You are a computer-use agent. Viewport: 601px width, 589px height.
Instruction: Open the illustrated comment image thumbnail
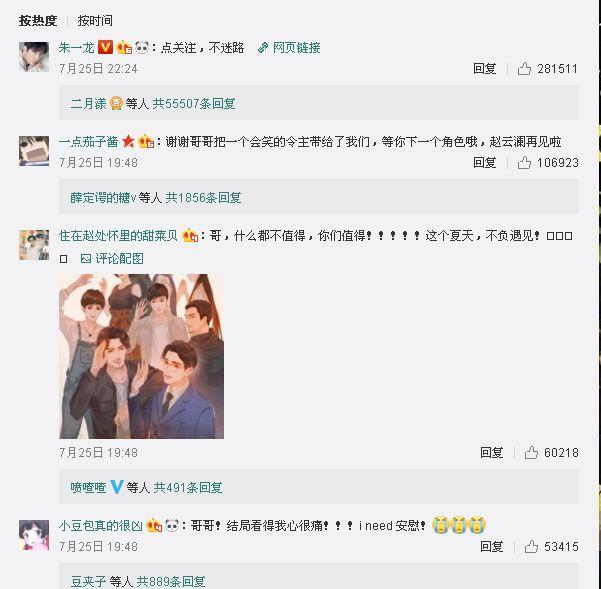142,356
